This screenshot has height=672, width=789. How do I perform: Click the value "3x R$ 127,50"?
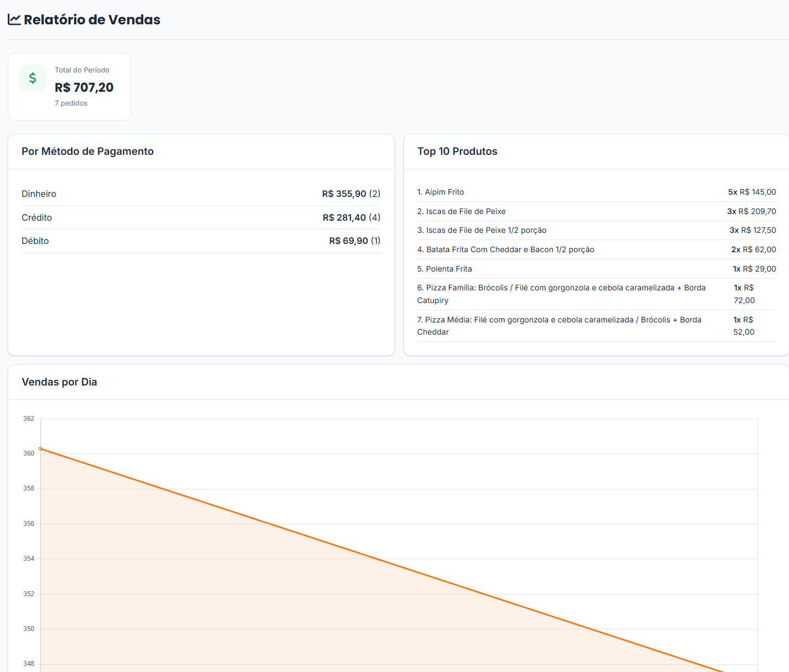coord(753,231)
